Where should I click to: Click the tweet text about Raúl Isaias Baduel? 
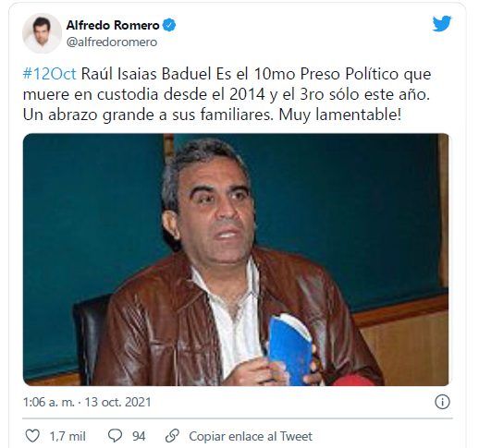[227, 94]
